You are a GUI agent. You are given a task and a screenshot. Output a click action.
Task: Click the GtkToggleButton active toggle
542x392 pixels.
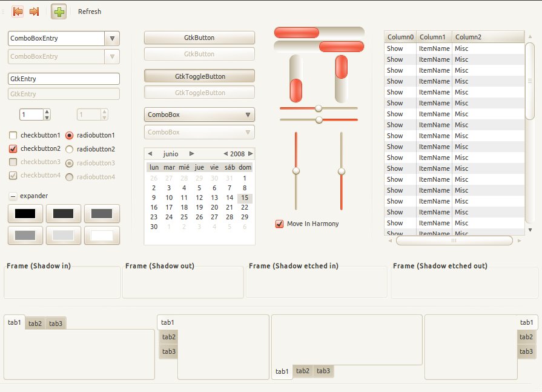point(199,76)
